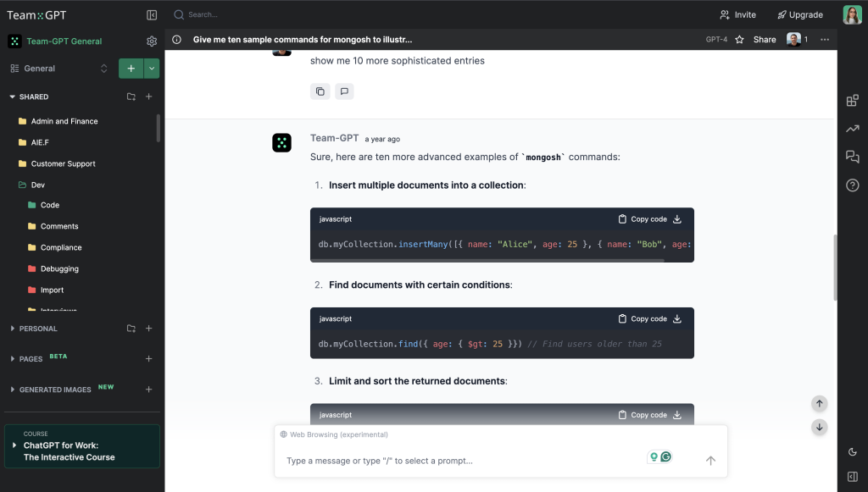This screenshot has width=868, height=492.
Task: Open the Debugging subfolder
Action: pyautogui.click(x=53, y=268)
